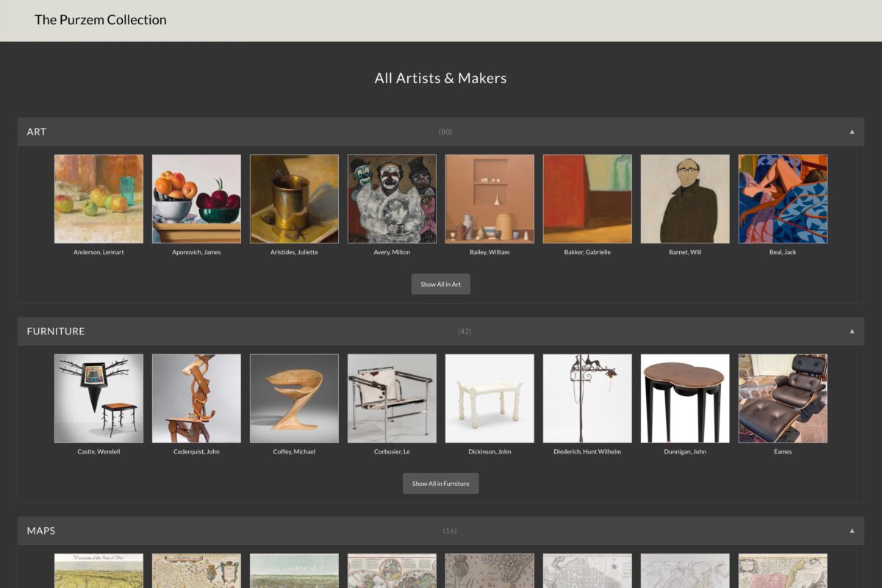Click the 'Beal, Jack' name label

click(783, 252)
